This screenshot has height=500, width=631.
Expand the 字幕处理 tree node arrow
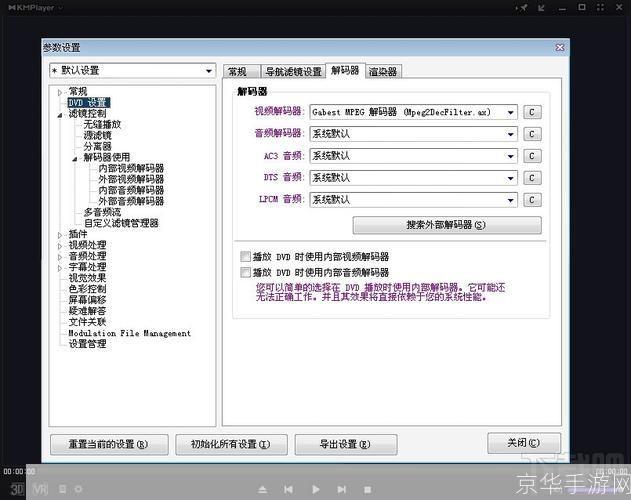click(60, 268)
